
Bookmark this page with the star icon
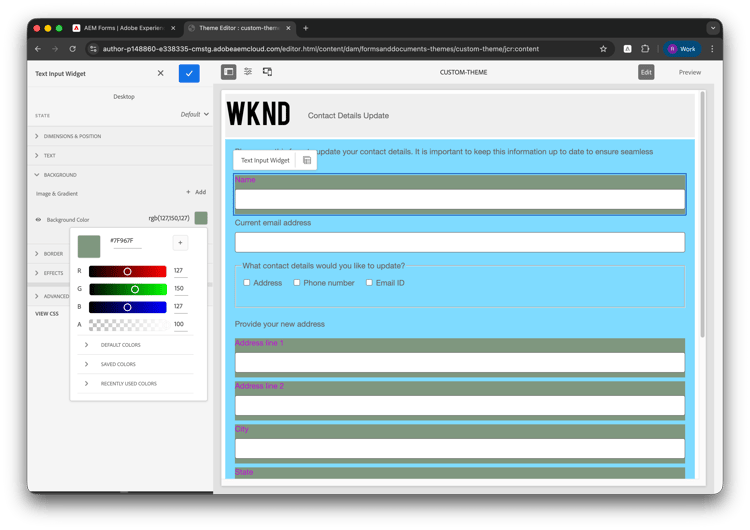click(x=603, y=49)
